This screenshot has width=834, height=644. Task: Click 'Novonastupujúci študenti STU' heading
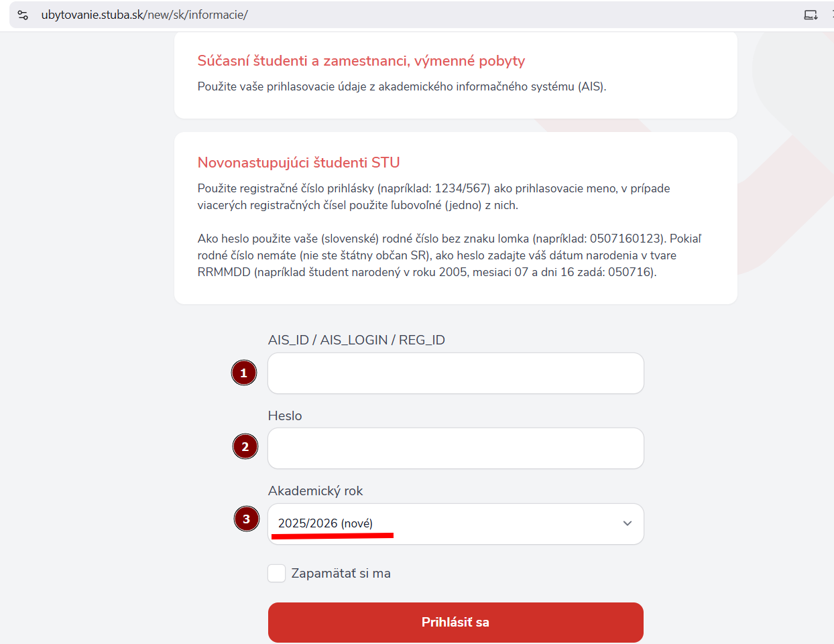(x=298, y=162)
